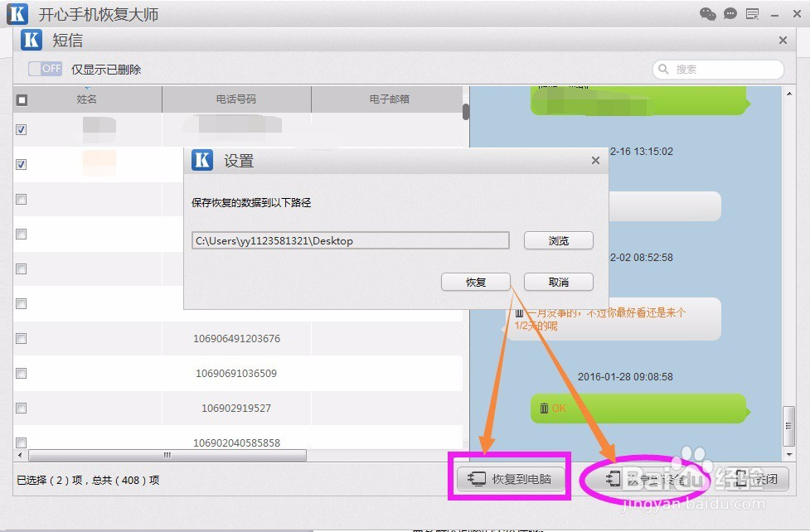Click the message form icon in title bar
Screen dimensions: 810x532
pos(751,13)
